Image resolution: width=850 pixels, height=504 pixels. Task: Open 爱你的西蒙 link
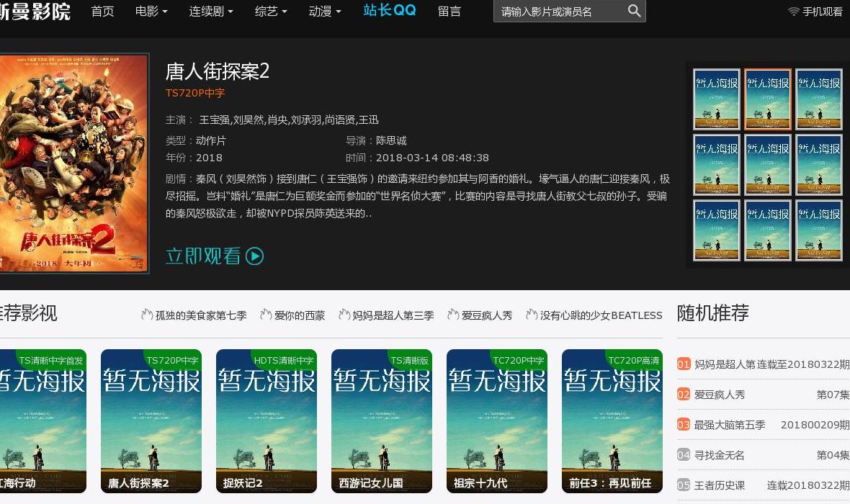pyautogui.click(x=300, y=315)
